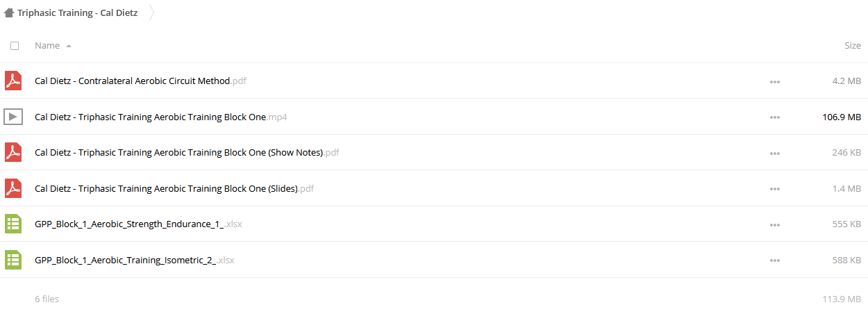This screenshot has width=868, height=314.
Task: Click spreadsheet icon for Aerobic_Training_Isometric xlsx
Action: pyautogui.click(x=12, y=260)
